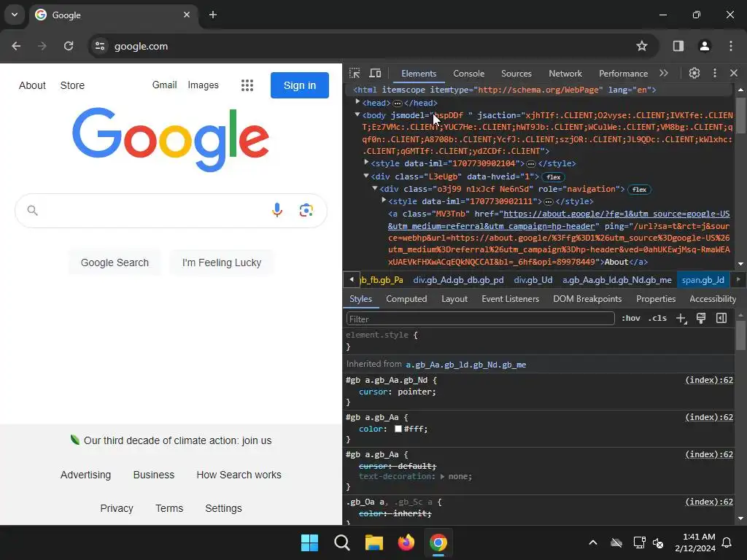The width and height of the screenshot is (747, 560).
Task: Switch to the Console tab
Action: coord(469,74)
